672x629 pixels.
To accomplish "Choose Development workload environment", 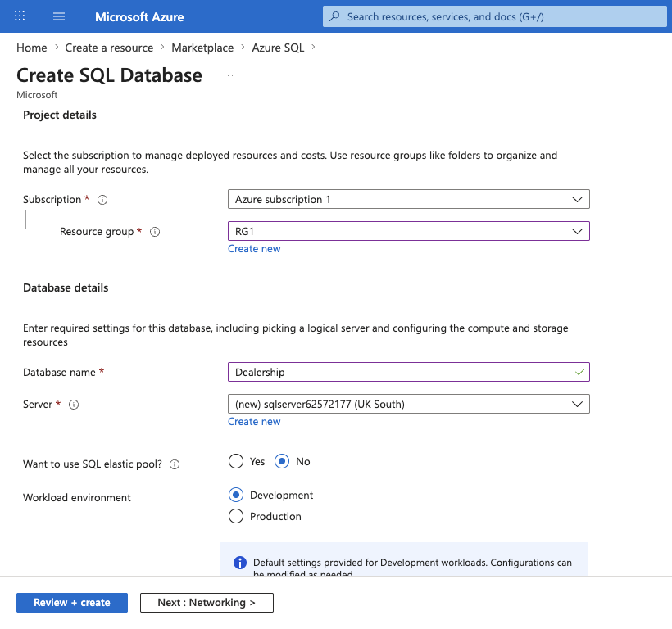I will (x=236, y=495).
